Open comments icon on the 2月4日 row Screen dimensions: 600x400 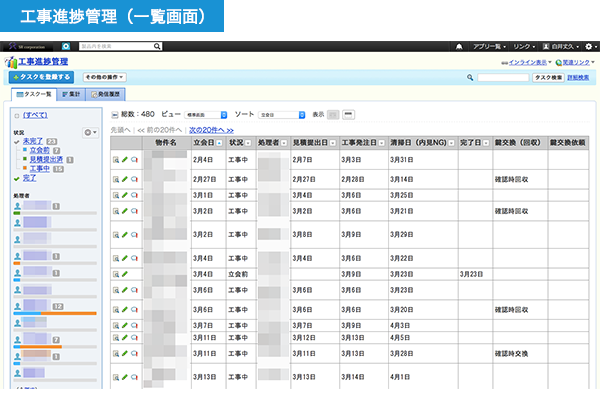click(x=134, y=160)
